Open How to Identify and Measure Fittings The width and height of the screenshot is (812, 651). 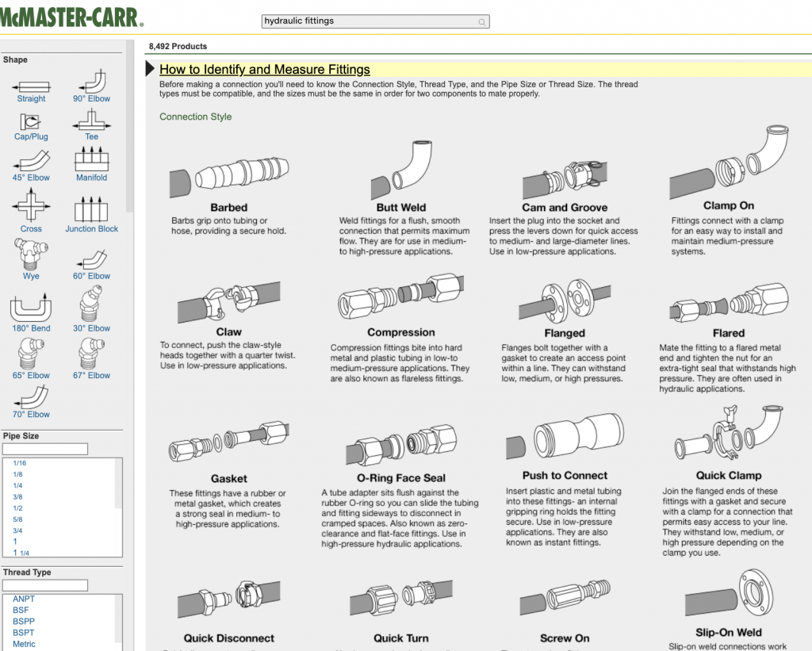pyautogui.click(x=264, y=70)
